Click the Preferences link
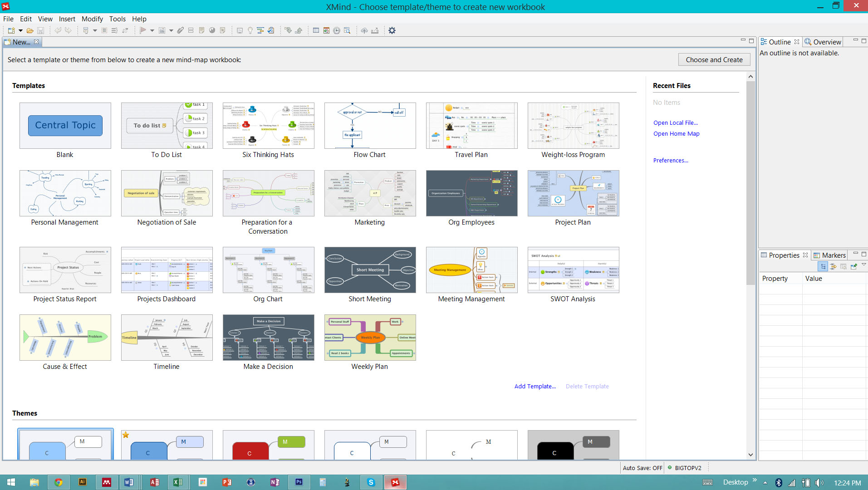This screenshot has width=868, height=490. [671, 161]
